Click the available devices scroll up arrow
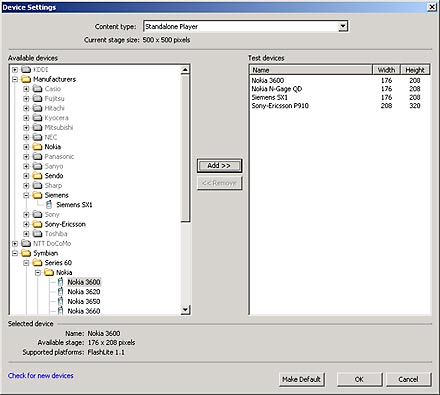Viewport: 440px width, 395px height. click(x=185, y=70)
